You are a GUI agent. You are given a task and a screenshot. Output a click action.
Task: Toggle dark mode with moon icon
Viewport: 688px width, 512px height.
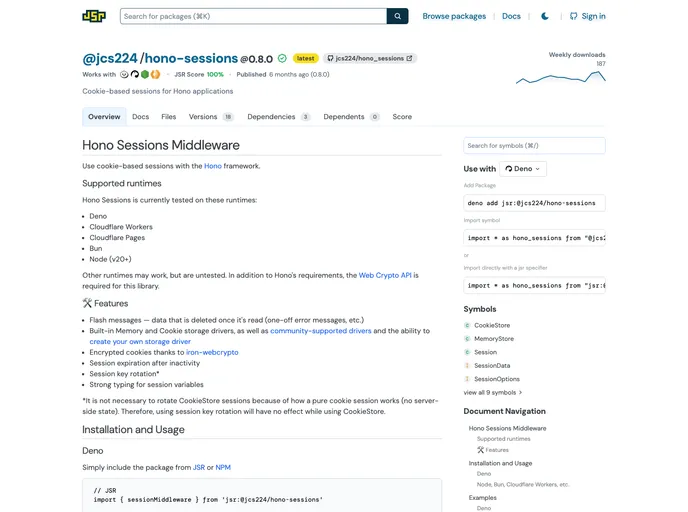coord(545,16)
